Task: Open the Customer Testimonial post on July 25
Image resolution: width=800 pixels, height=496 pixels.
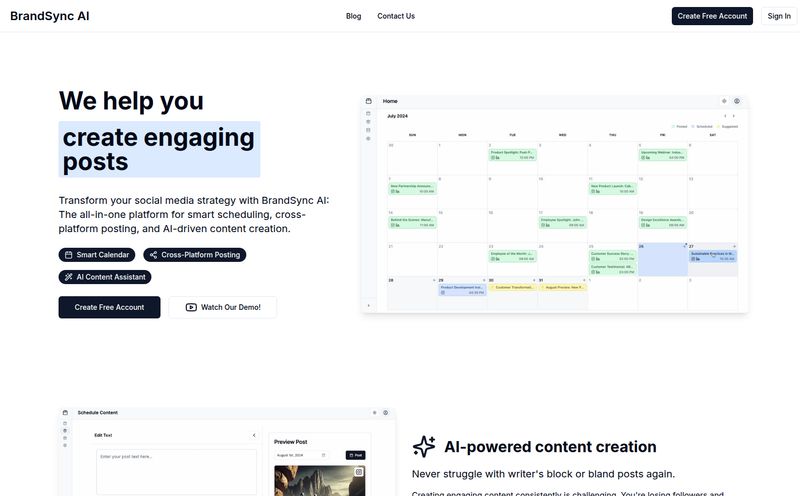Action: pos(612,269)
